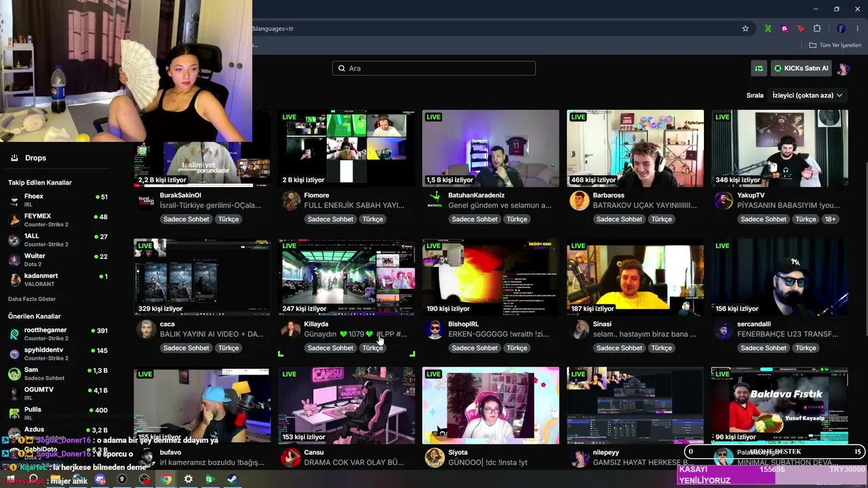Select the 18+ tag under YakupTV
This screenshot has height=488, width=868.
(x=831, y=219)
